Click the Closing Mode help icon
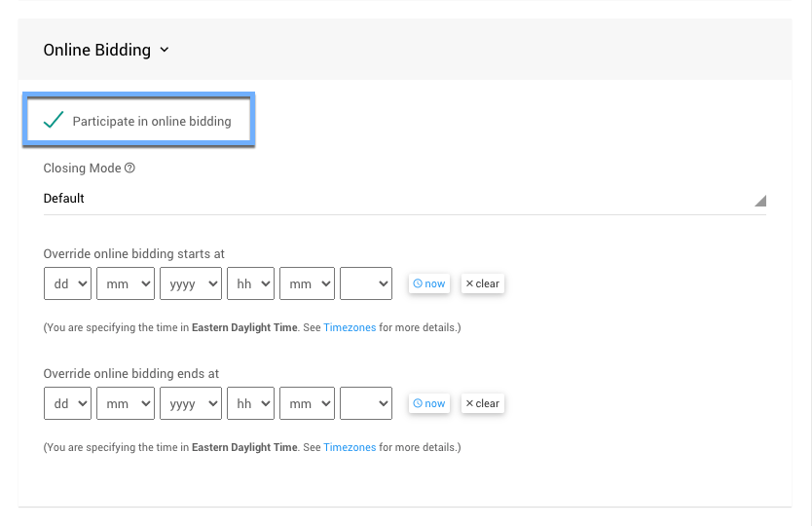The image size is (812, 526). pyautogui.click(x=129, y=168)
